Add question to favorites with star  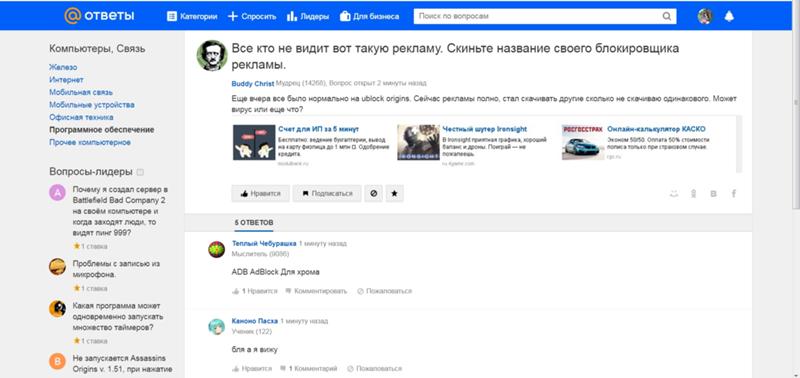[x=394, y=194]
